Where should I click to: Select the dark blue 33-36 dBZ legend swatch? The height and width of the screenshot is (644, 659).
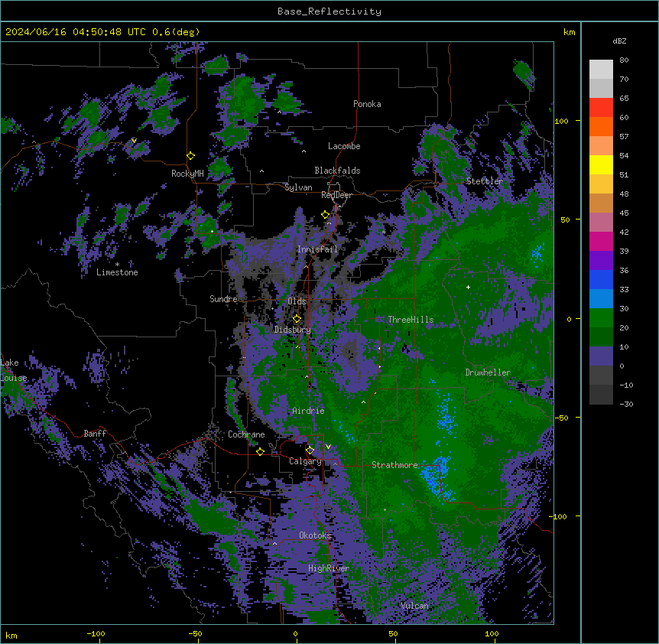click(601, 279)
